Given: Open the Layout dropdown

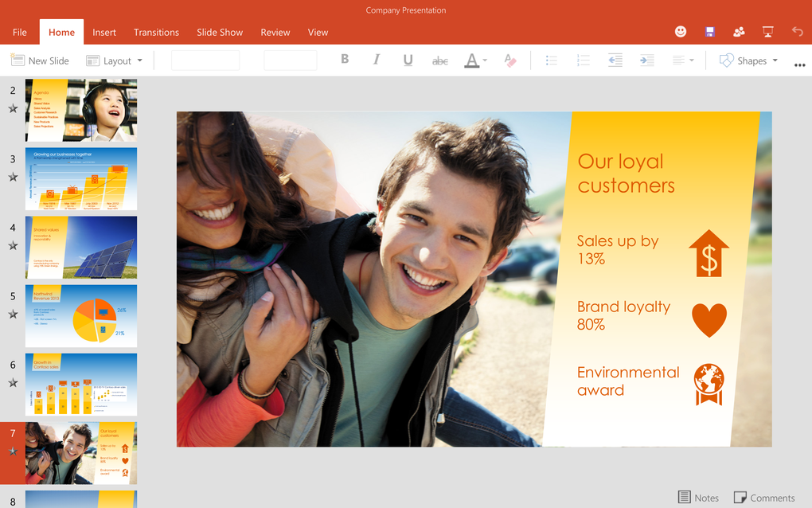Looking at the screenshot, I should (x=114, y=60).
